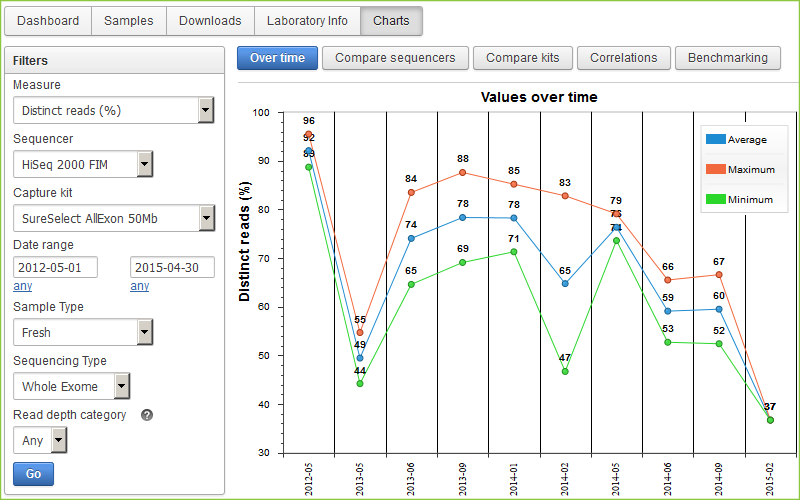Viewport: 800px width, 500px height.
Task: Open the Sequencing Type dropdown
Action: pos(71,386)
